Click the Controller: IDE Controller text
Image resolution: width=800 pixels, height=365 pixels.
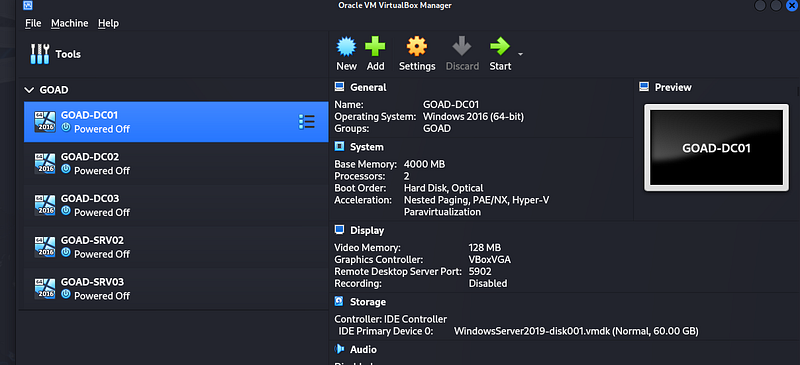click(x=391, y=319)
